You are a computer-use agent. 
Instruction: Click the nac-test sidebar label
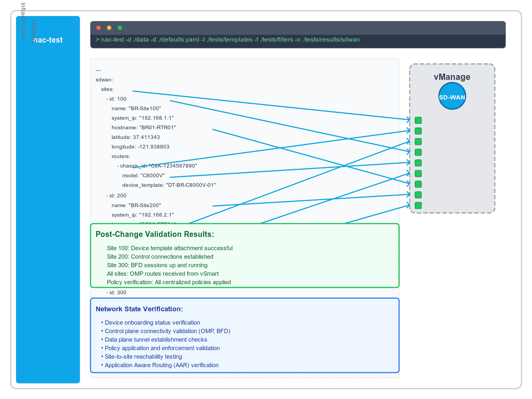tap(48, 40)
